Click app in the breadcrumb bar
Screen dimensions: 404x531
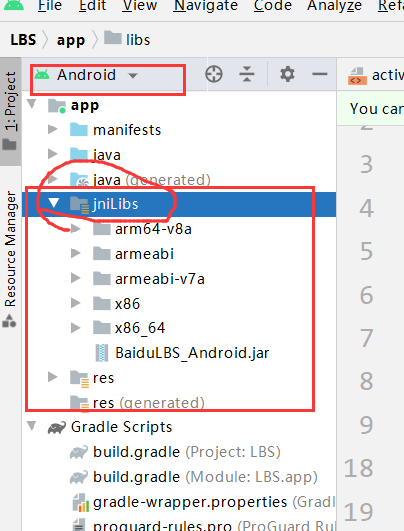[70, 41]
